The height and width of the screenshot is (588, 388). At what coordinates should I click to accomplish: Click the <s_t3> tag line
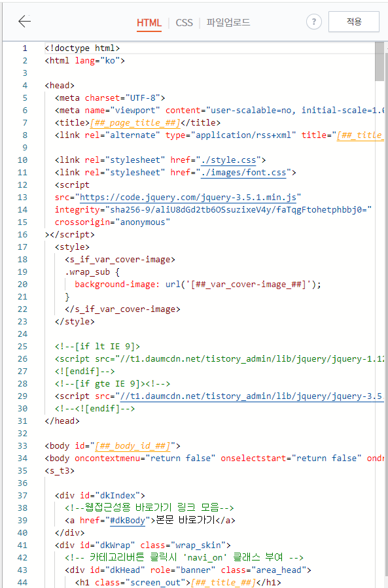[60, 471]
